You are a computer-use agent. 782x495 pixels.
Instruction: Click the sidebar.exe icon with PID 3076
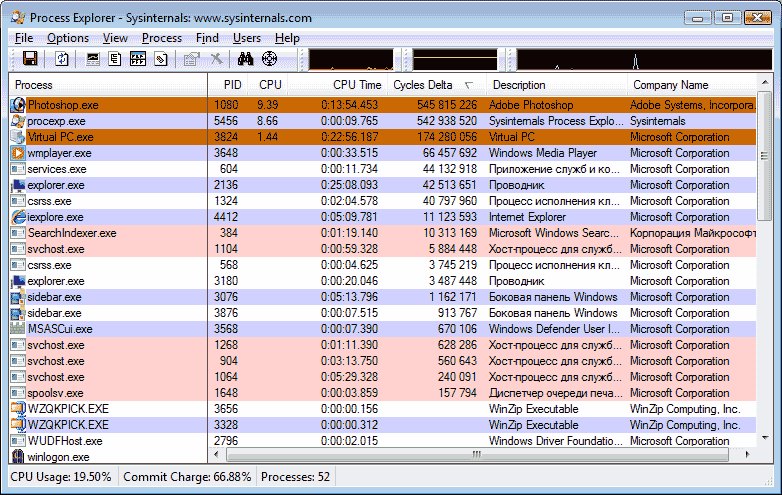[x=18, y=298]
